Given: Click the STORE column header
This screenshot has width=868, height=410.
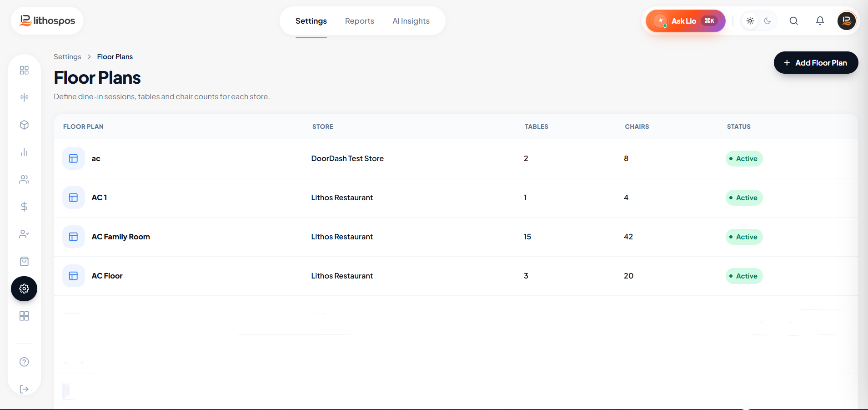Looking at the screenshot, I should pyautogui.click(x=323, y=127).
